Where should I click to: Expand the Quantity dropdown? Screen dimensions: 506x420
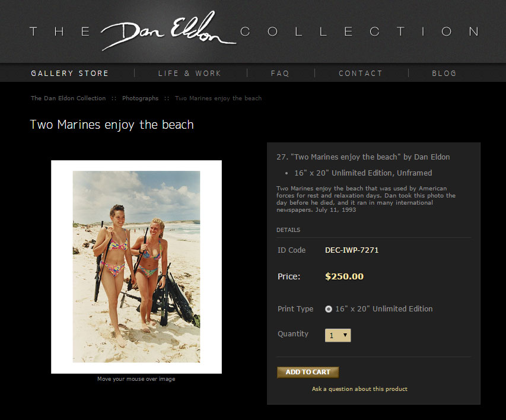click(338, 335)
